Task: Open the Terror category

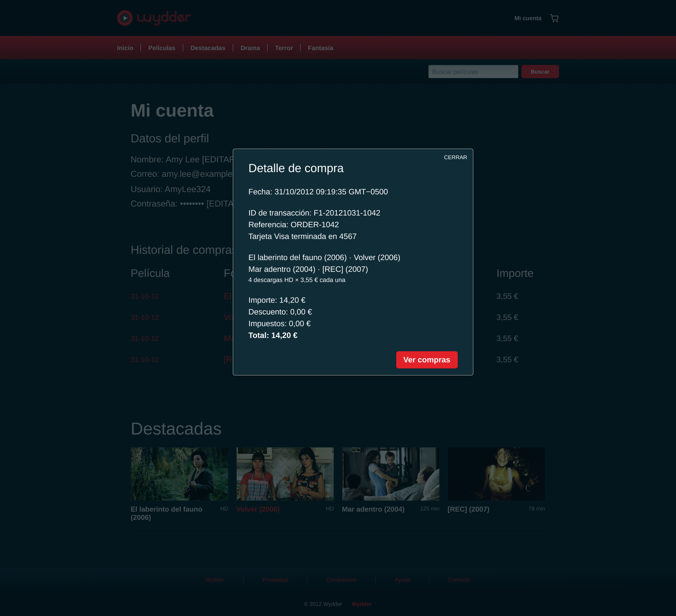Action: pos(284,48)
